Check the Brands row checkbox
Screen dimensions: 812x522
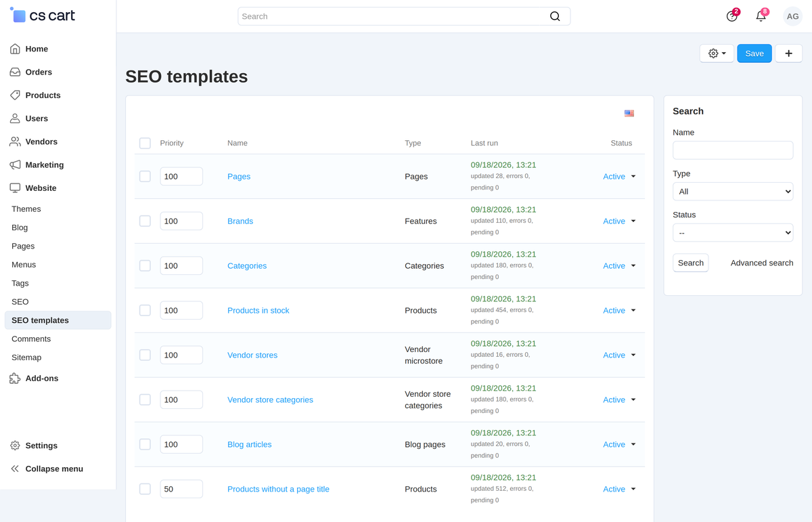click(145, 221)
